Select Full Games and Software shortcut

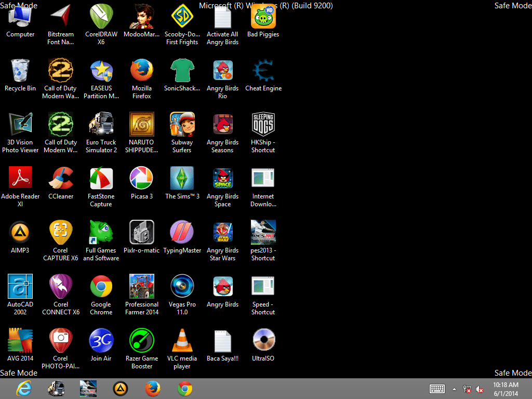101,232
